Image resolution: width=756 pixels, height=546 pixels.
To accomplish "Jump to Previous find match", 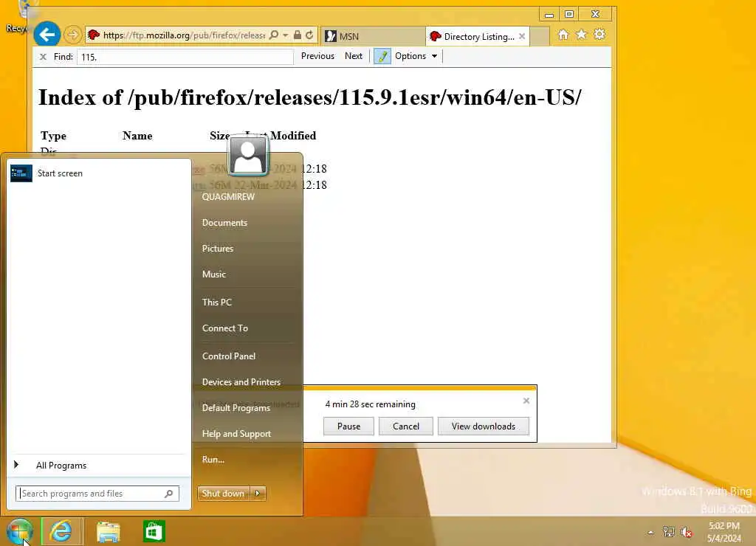I will pyautogui.click(x=317, y=56).
